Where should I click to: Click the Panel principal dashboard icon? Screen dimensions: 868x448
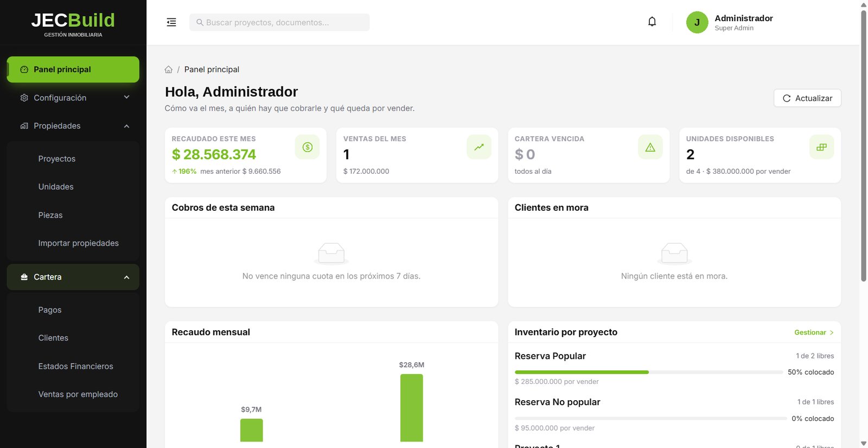(24, 70)
